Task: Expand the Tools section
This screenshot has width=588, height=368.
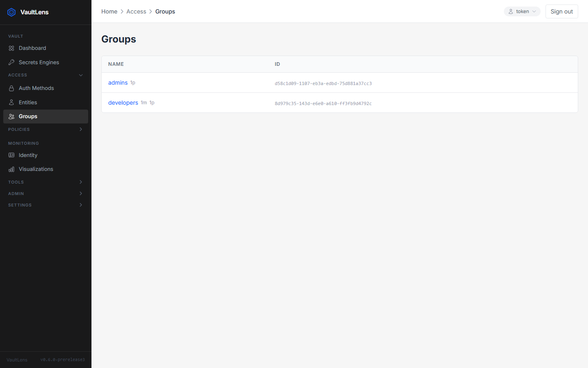Action: pos(46,182)
